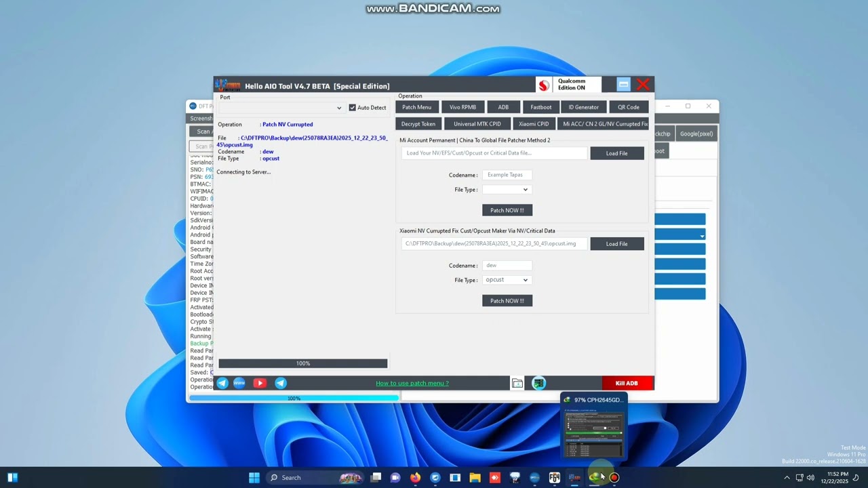Open How to use patch menu link
The height and width of the screenshot is (488, 868).
point(412,384)
